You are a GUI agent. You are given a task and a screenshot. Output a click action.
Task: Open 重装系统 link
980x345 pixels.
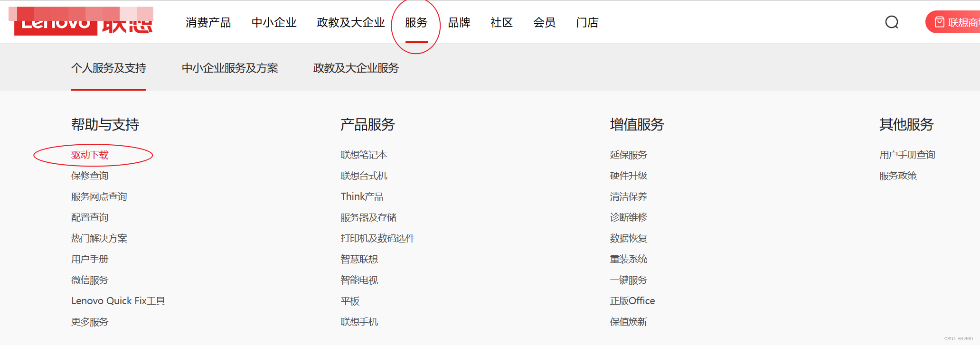click(x=629, y=259)
